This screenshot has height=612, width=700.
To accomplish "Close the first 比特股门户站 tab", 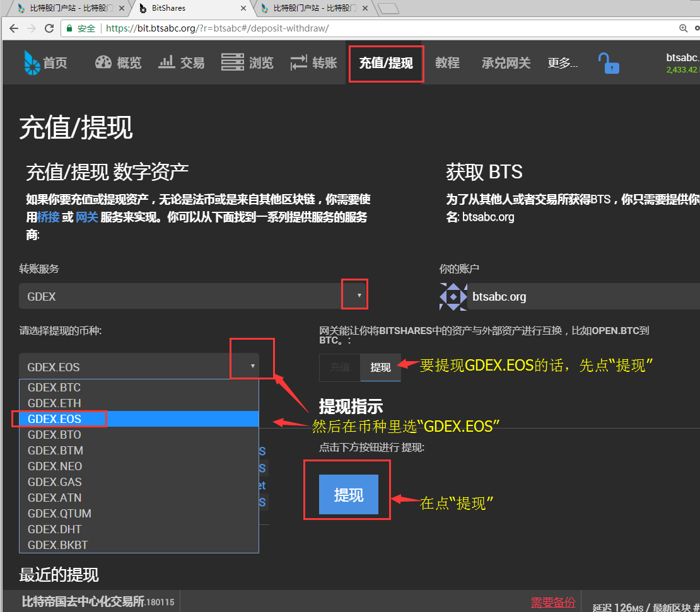I will 122,8.
